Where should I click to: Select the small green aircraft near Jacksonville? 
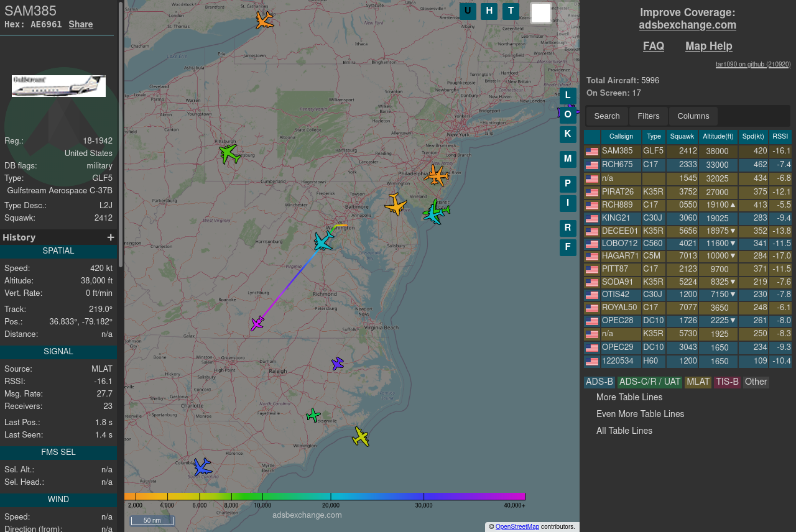click(313, 415)
